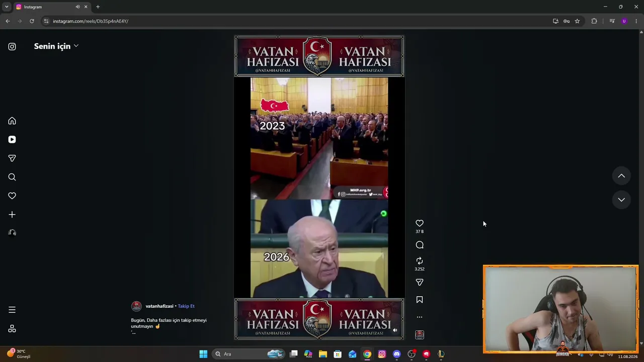Open League of Legends from taskbar
The width and height of the screenshot is (644, 362).
pos(441,354)
